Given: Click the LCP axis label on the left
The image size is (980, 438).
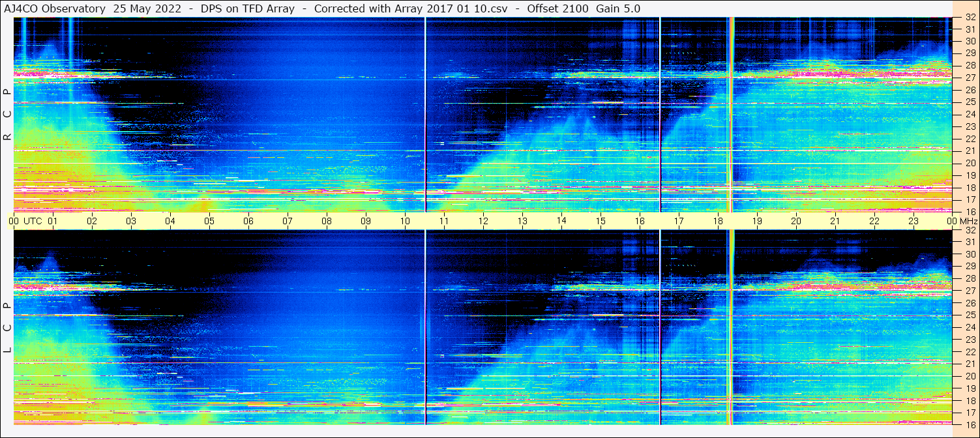Looking at the screenshot, I should pyautogui.click(x=7, y=328).
